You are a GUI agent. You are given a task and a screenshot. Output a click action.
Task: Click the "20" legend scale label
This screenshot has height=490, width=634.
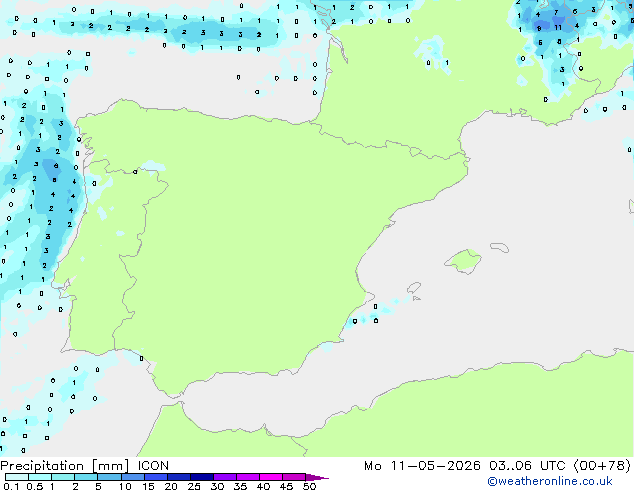click(171, 486)
